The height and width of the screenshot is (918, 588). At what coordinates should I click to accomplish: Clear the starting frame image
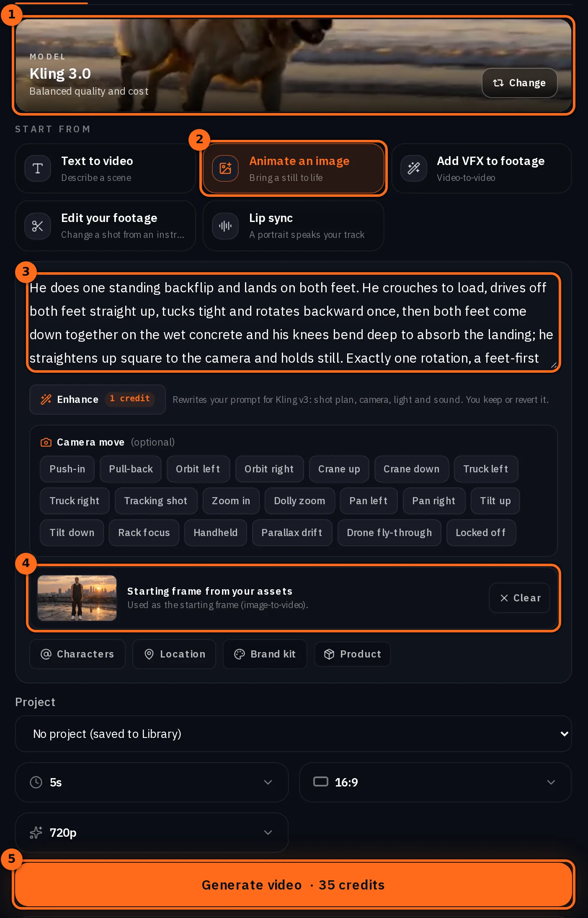(x=519, y=598)
